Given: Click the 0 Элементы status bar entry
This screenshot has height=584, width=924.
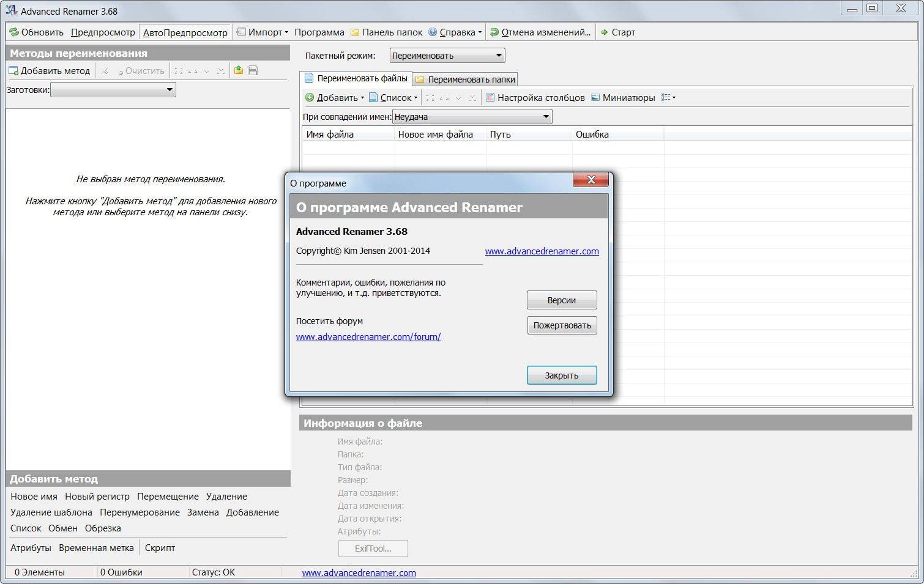Looking at the screenshot, I should pos(40,572).
